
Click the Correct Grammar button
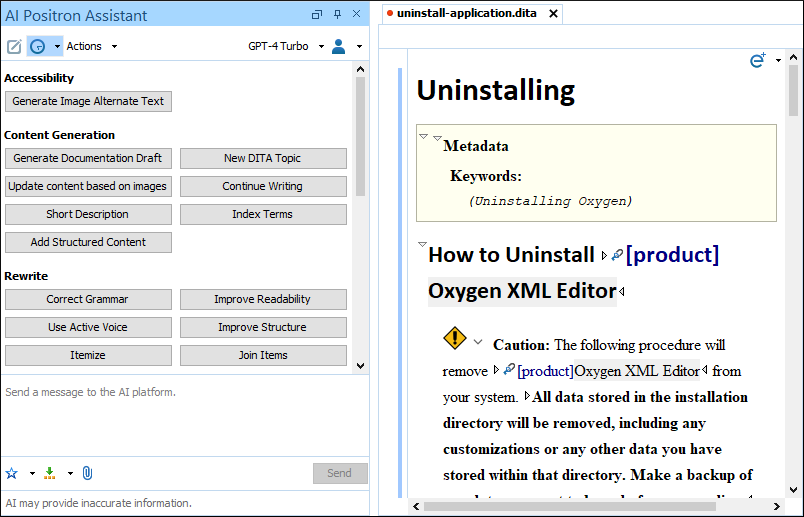tap(88, 300)
